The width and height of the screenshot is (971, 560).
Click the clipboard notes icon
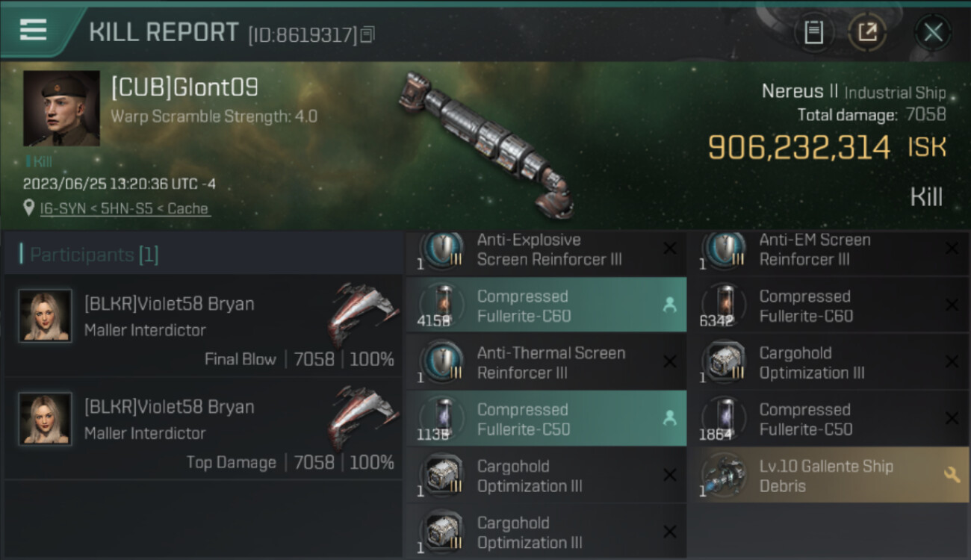pyautogui.click(x=813, y=32)
